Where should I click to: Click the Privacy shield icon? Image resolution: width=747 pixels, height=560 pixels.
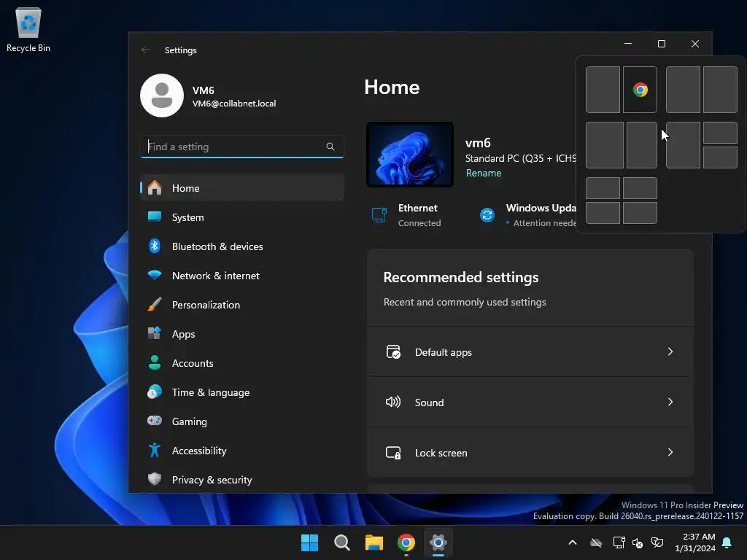[x=155, y=478]
